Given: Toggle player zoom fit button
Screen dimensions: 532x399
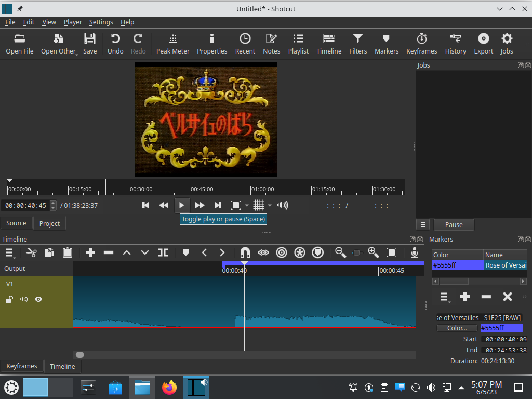Looking at the screenshot, I should [x=235, y=205].
